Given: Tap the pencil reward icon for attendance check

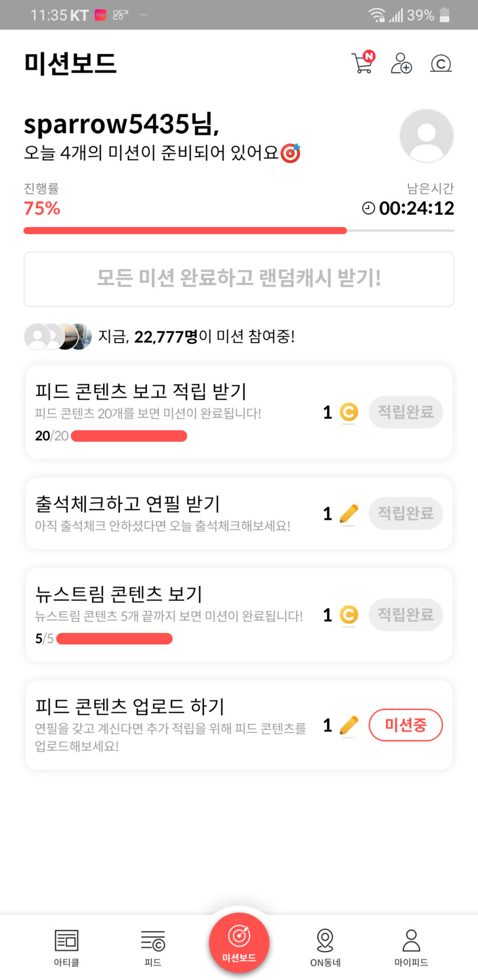Looking at the screenshot, I should click(348, 514).
